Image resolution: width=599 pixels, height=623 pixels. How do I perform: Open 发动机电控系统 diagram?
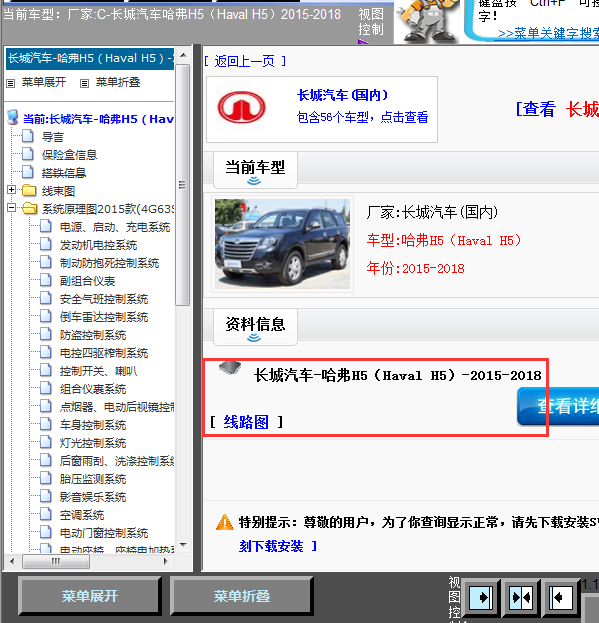[x=98, y=245]
